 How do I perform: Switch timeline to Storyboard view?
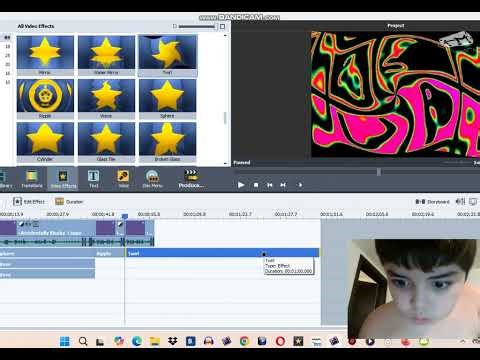point(432,202)
